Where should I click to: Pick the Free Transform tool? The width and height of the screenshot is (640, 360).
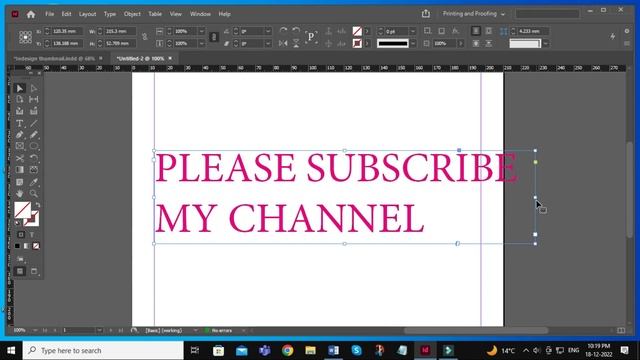(x=34, y=158)
